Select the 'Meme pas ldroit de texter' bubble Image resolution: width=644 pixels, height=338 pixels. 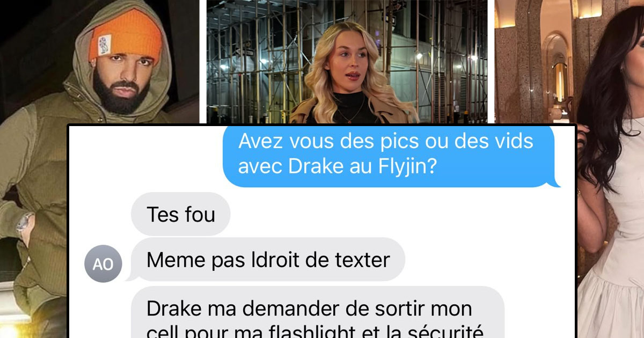(268, 260)
